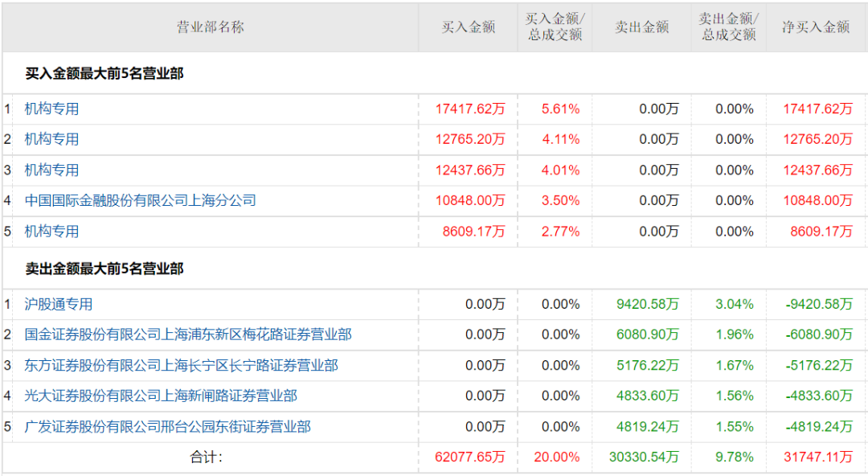Select the 5.61% buy ratio cell
Viewport: 868px width, 476px height.
coord(560,109)
